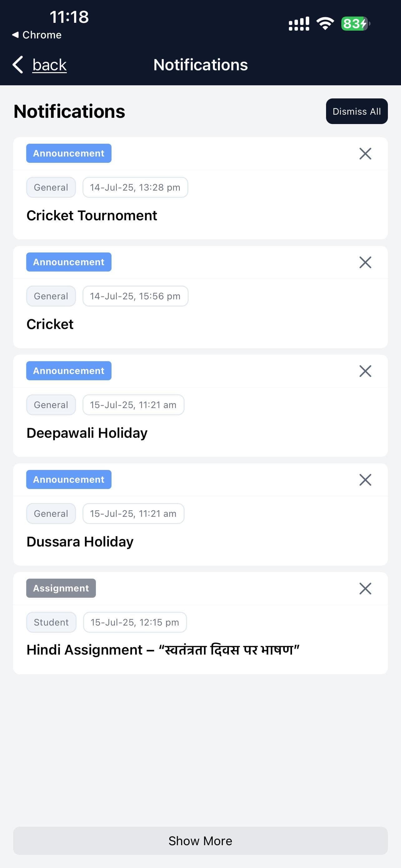Tap the back chevron arrow icon
The image size is (401, 868).
[x=18, y=65]
